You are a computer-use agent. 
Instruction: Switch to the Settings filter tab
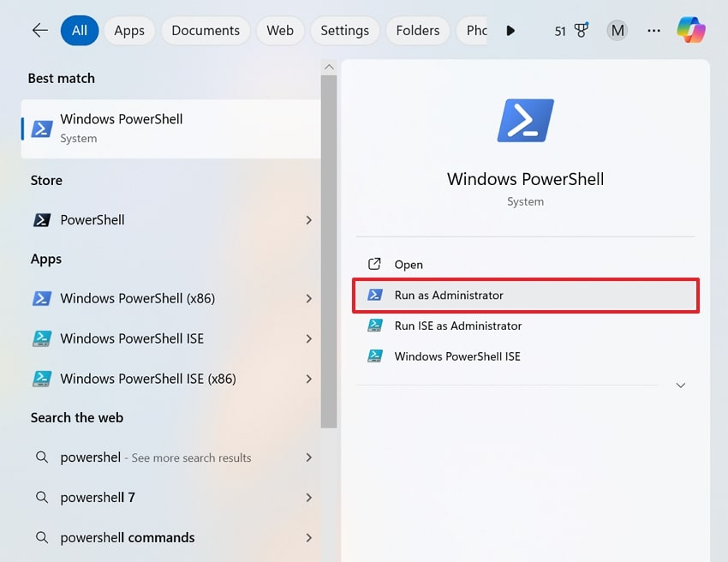(344, 30)
